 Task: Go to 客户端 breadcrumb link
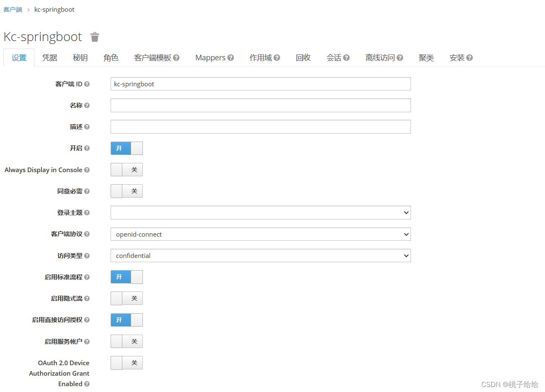coord(13,10)
